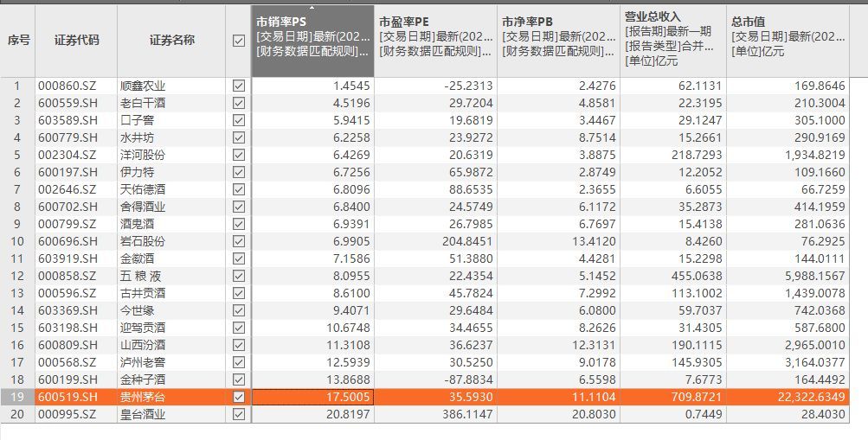Deselect the 皇台酒业 row checkbox
Viewport: 868px width, 440px height.
[x=239, y=414]
